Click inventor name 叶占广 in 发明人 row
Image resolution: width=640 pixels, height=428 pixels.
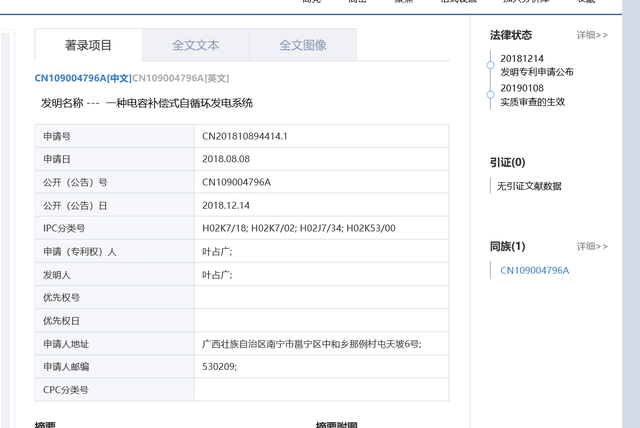click(217, 275)
